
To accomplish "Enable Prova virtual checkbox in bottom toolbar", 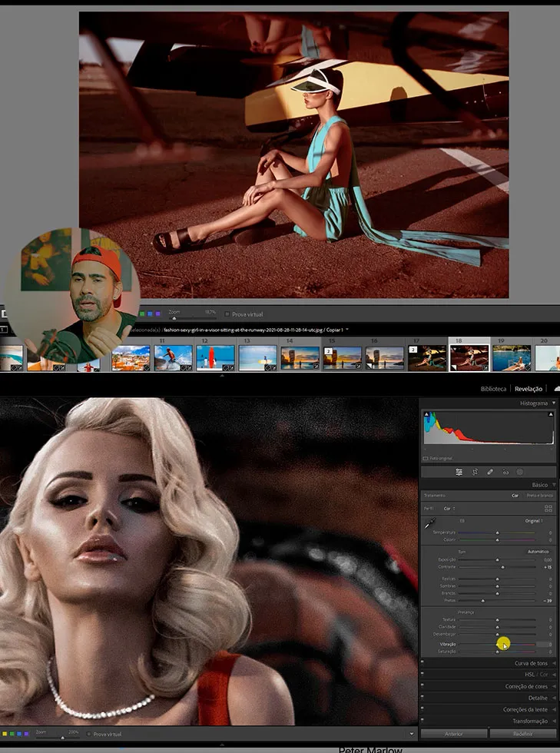I will click(88, 735).
